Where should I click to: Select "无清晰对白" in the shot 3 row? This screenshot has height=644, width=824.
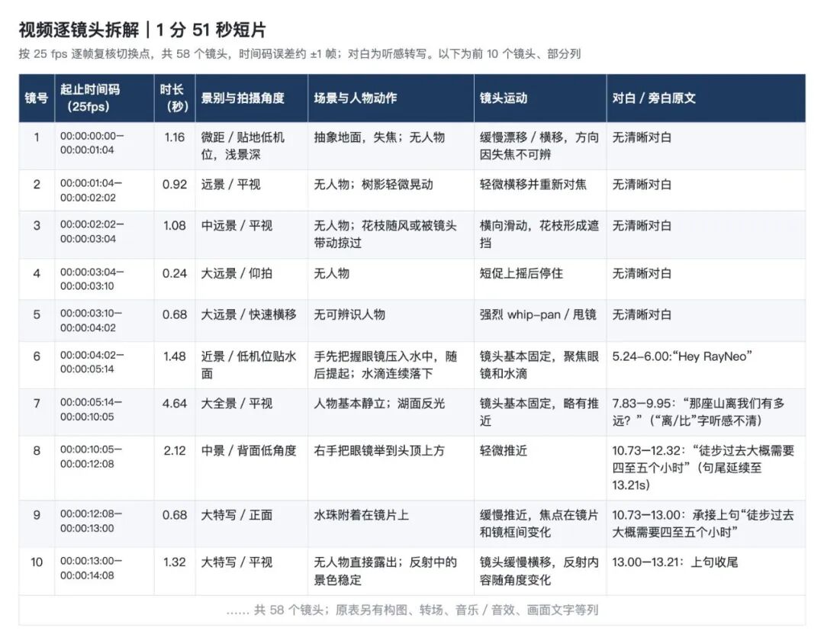pyautogui.click(x=642, y=226)
